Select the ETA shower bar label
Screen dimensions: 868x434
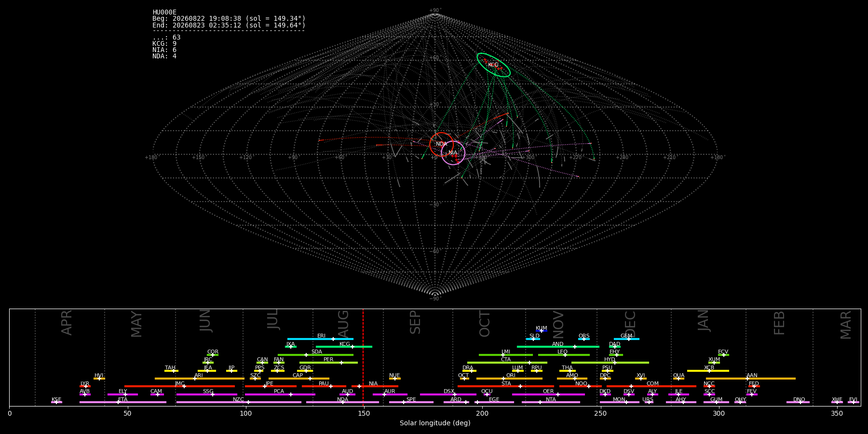(x=123, y=400)
